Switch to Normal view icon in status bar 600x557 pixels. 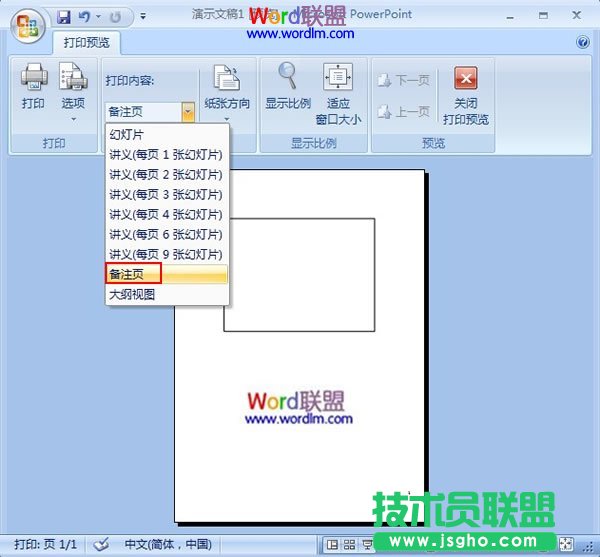[332, 544]
